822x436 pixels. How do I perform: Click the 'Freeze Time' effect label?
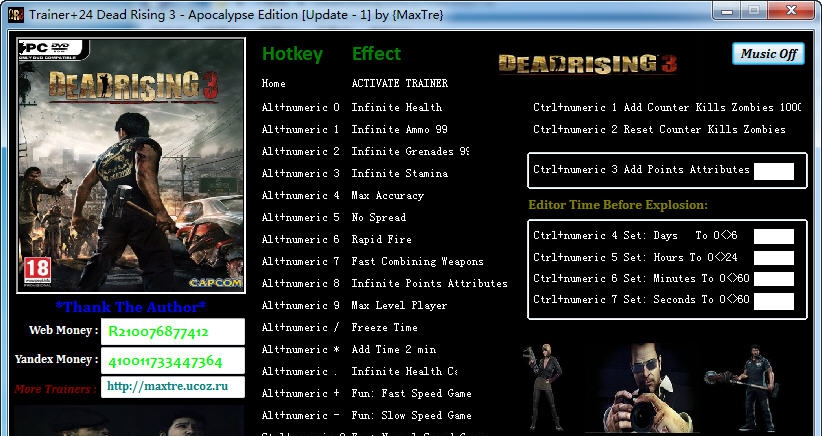(x=384, y=328)
